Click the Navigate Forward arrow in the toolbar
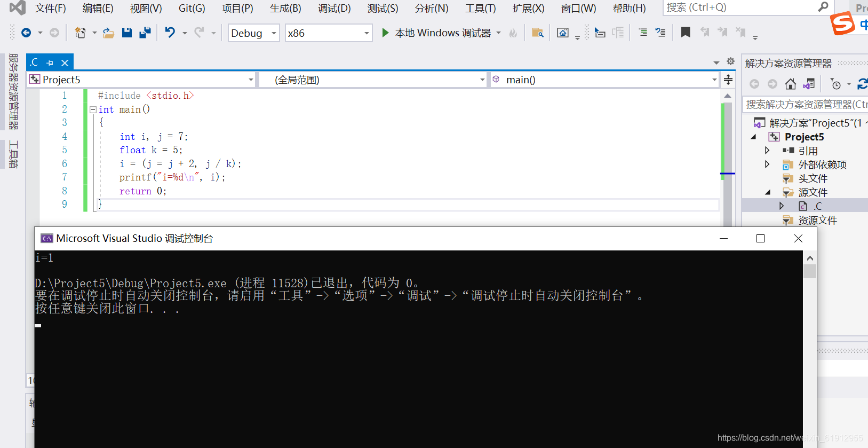The height and width of the screenshot is (448, 868). [x=54, y=33]
